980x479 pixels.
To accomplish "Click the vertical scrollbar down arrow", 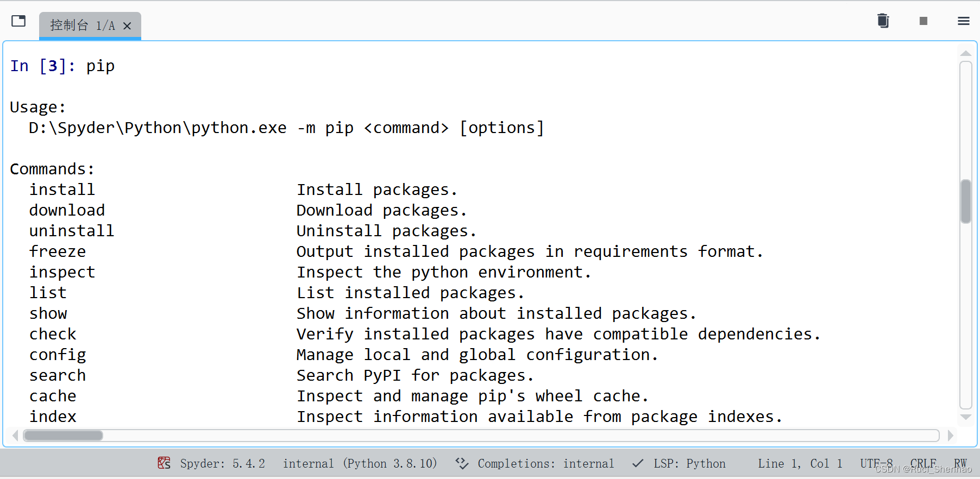I will pyautogui.click(x=965, y=417).
